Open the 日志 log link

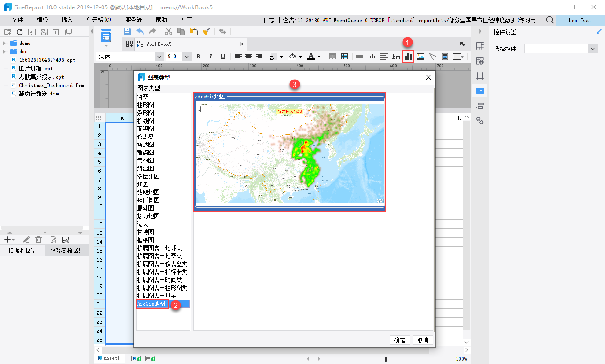(x=269, y=20)
